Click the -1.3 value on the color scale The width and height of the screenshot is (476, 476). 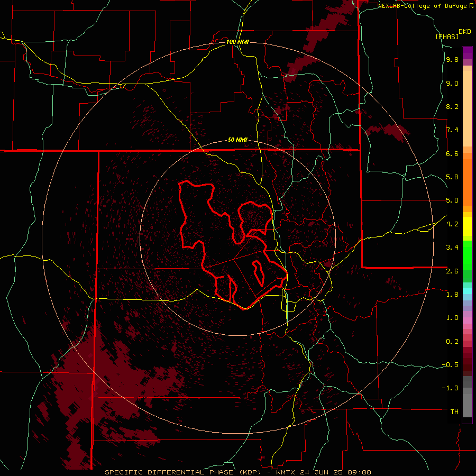(x=450, y=388)
